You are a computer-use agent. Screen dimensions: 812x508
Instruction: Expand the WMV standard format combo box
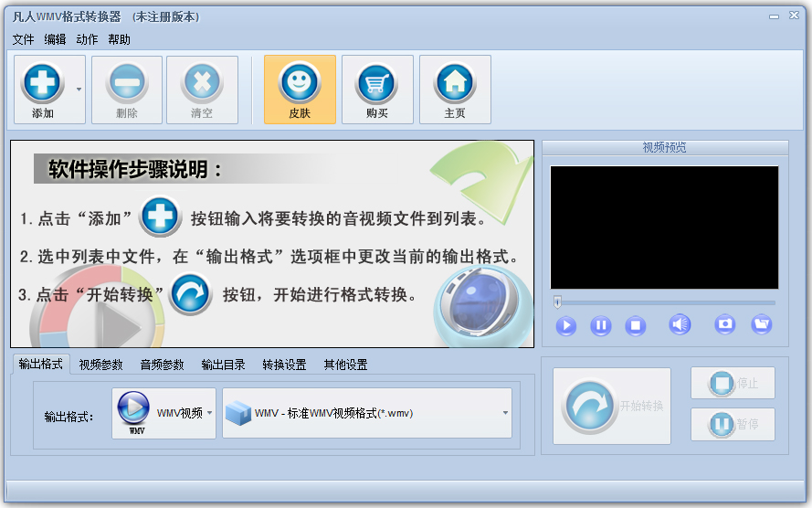point(367,413)
